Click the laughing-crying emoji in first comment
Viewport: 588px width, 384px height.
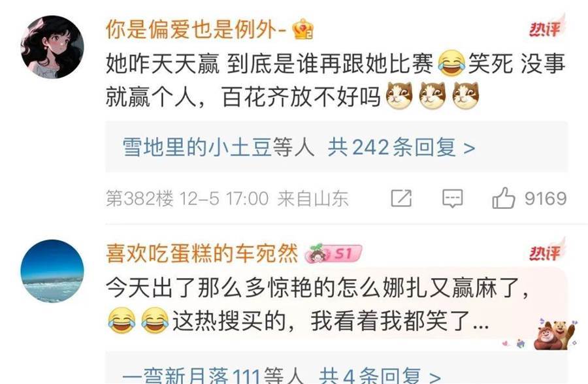[451, 63]
